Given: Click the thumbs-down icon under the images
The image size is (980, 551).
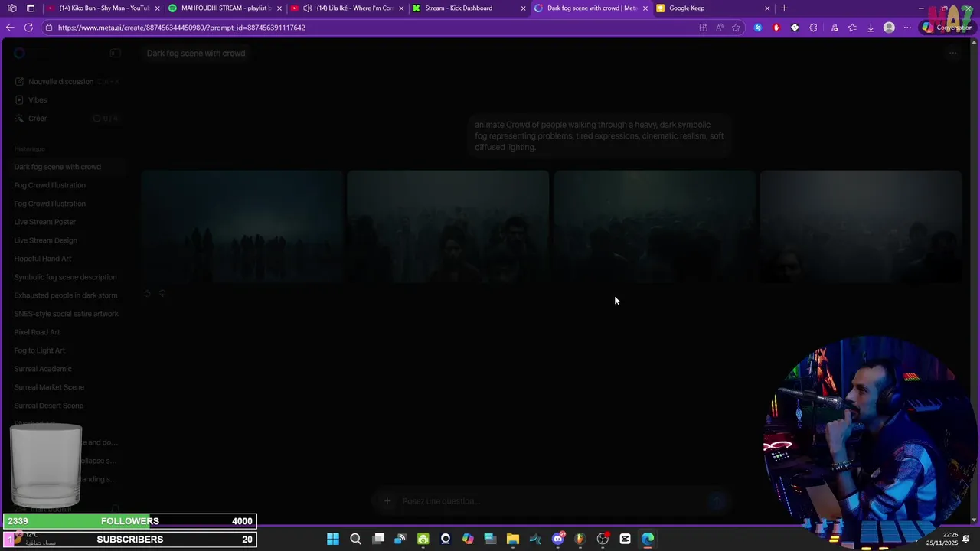Looking at the screenshot, I should 162,294.
